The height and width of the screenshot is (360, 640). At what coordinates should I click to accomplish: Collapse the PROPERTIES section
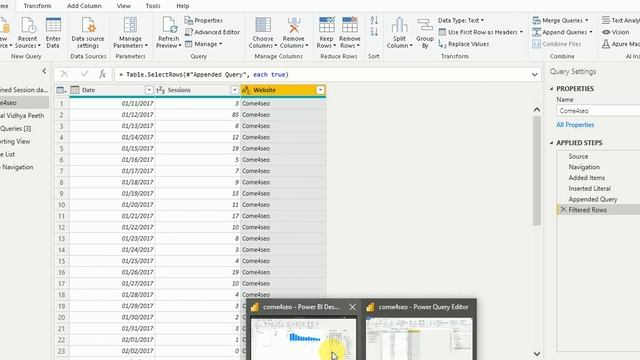pos(551,89)
